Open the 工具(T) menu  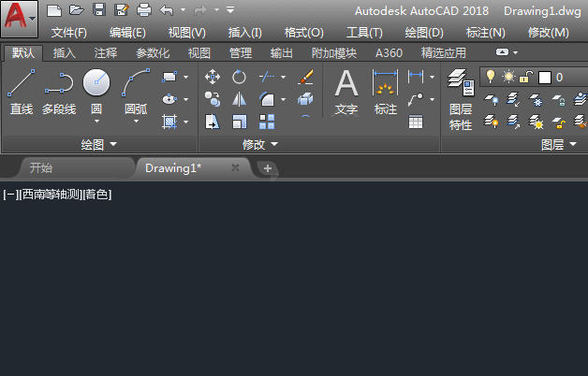point(364,33)
